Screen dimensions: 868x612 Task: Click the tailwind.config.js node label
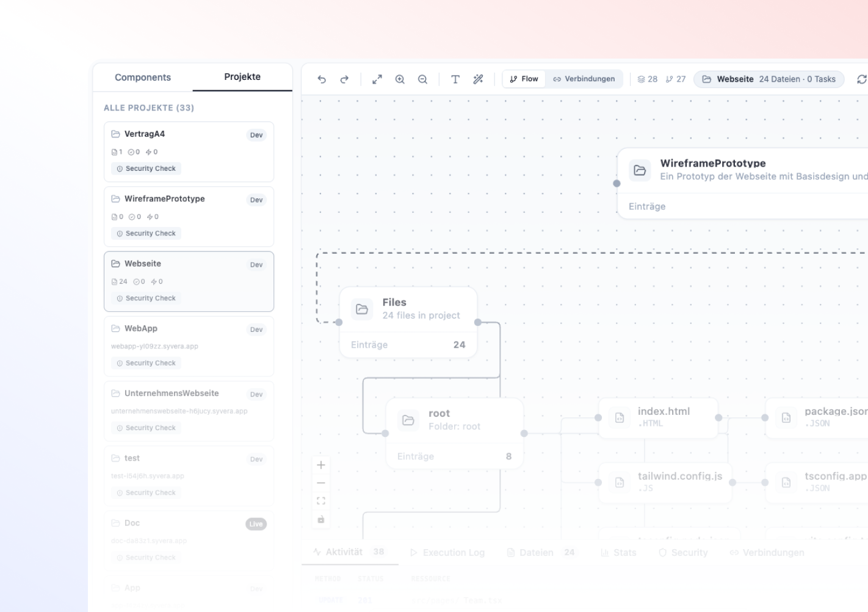[680, 476]
